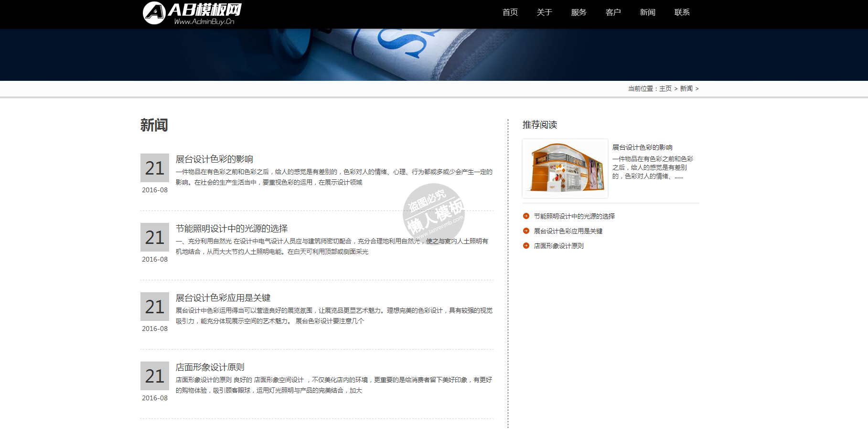The height and width of the screenshot is (429, 868).
Task: Open recommended article title 展台设计色彩的影响 in sidebar
Action: coord(642,147)
